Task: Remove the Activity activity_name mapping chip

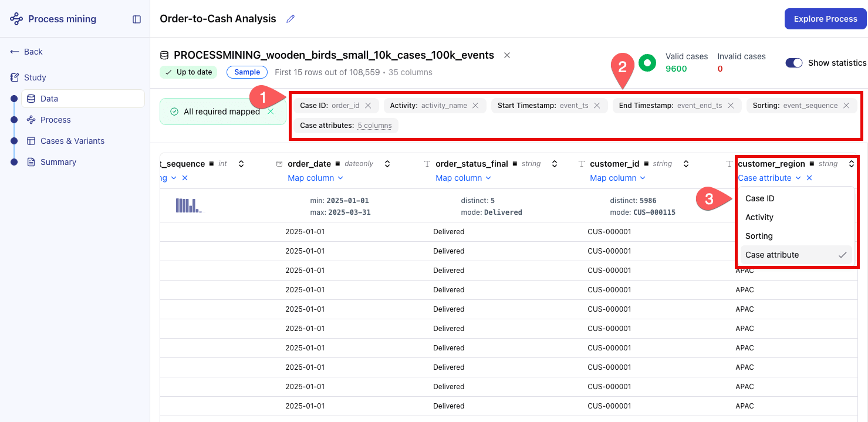Action: 475,106
